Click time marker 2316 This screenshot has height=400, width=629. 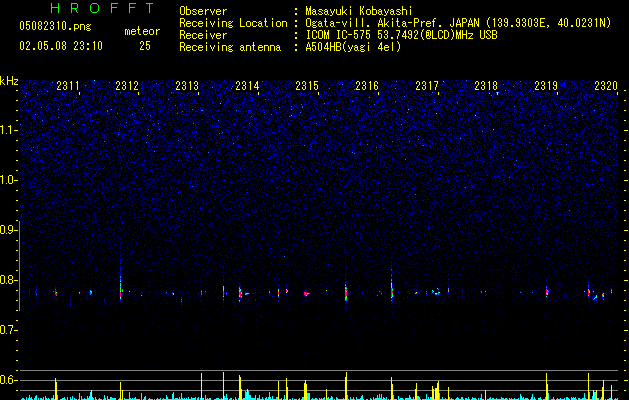367,86
